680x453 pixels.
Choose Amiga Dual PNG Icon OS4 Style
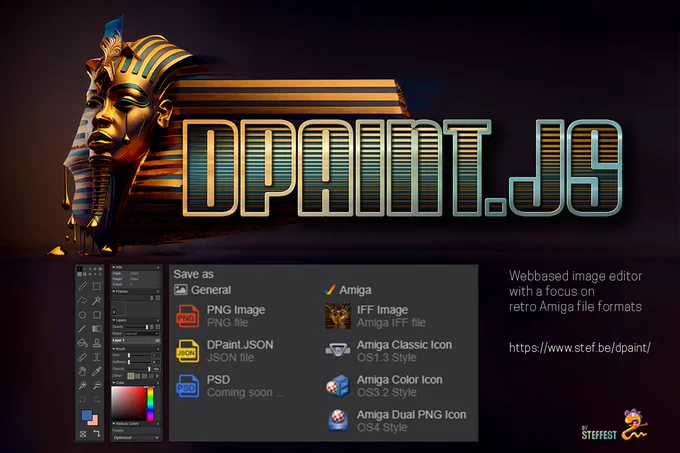[x=396, y=420]
